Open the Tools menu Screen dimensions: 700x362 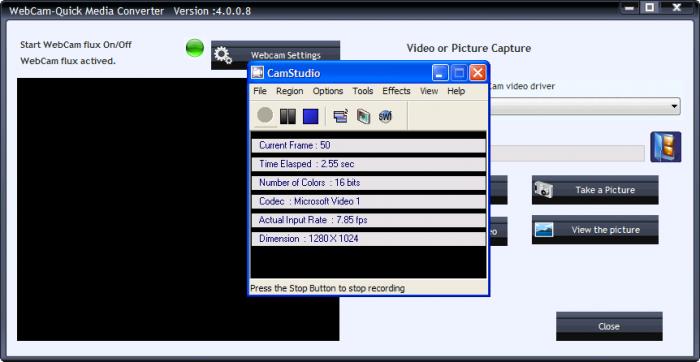[363, 91]
